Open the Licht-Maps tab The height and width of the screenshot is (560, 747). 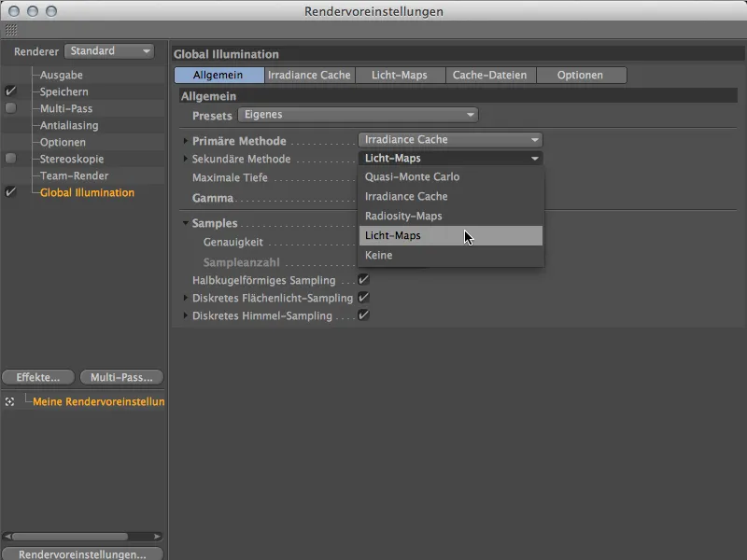pos(400,75)
